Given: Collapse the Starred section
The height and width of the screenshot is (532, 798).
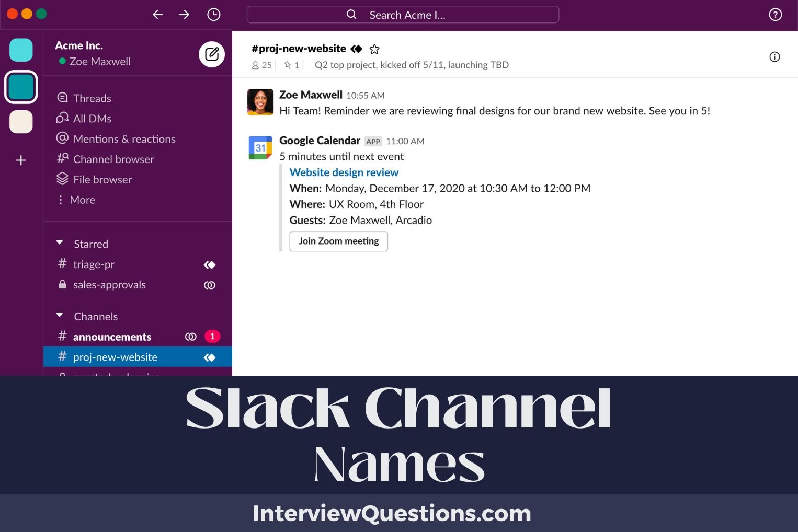Looking at the screenshot, I should 60,243.
